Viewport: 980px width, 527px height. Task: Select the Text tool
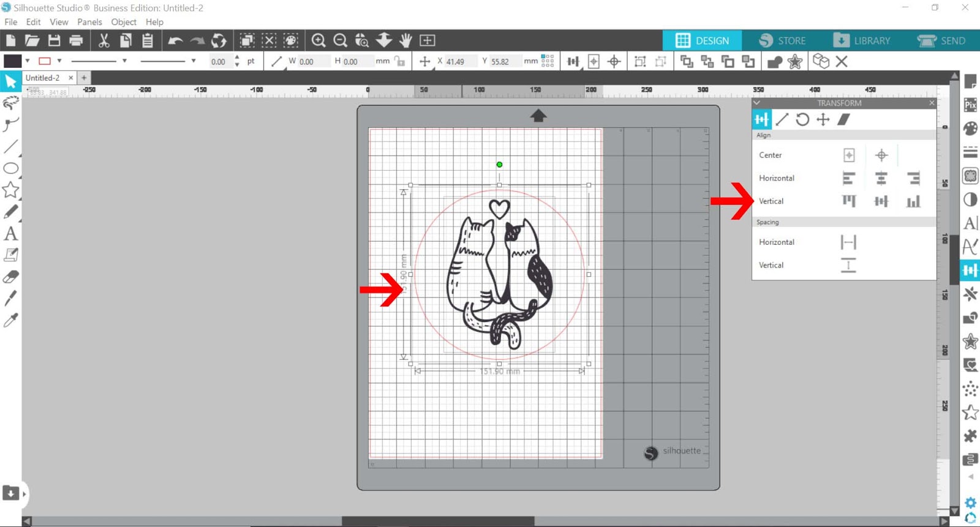[x=10, y=233]
